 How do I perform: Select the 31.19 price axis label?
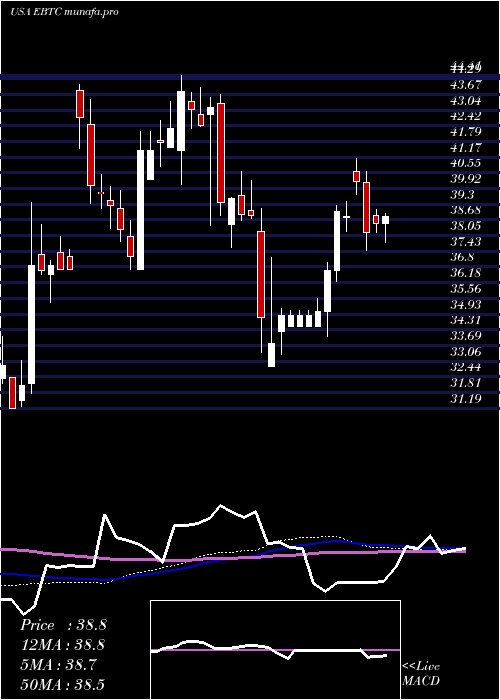tap(466, 399)
